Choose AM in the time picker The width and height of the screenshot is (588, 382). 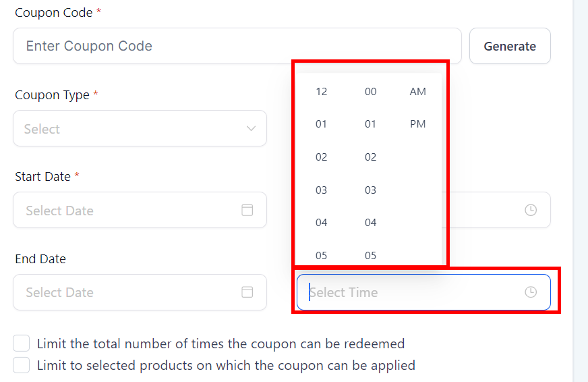click(x=418, y=91)
